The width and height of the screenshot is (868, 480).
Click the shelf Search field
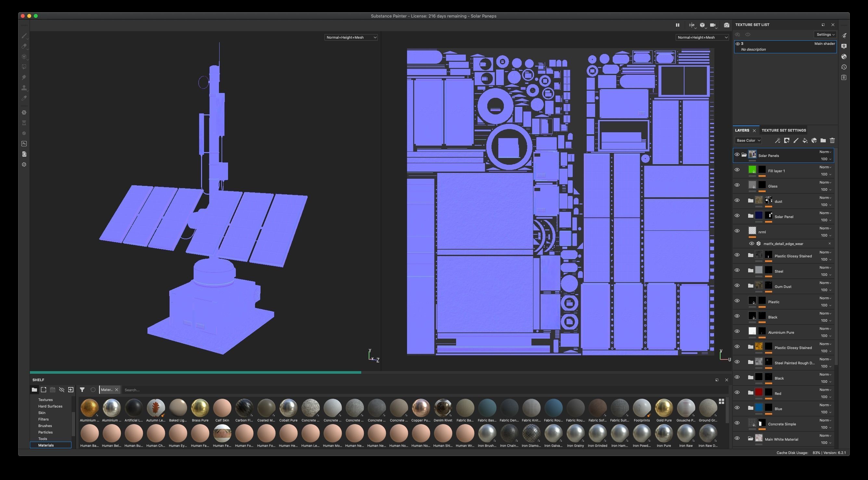tap(425, 390)
